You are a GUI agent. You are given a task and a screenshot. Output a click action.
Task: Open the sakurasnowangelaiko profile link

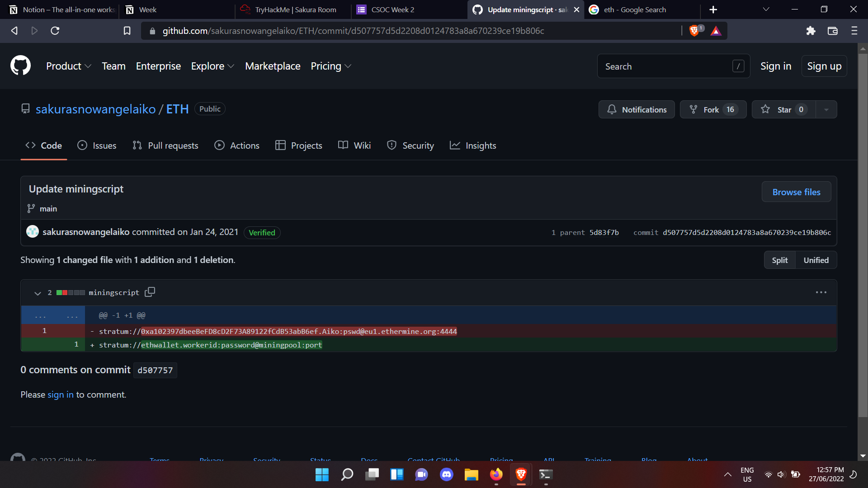tap(96, 109)
